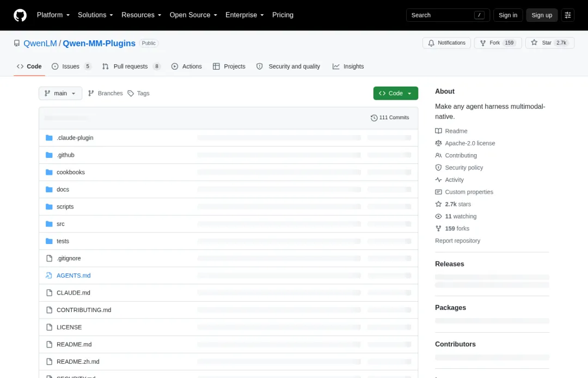The width and height of the screenshot is (588, 378).
Task: Open the AGENTS.md file name
Action: (73, 276)
